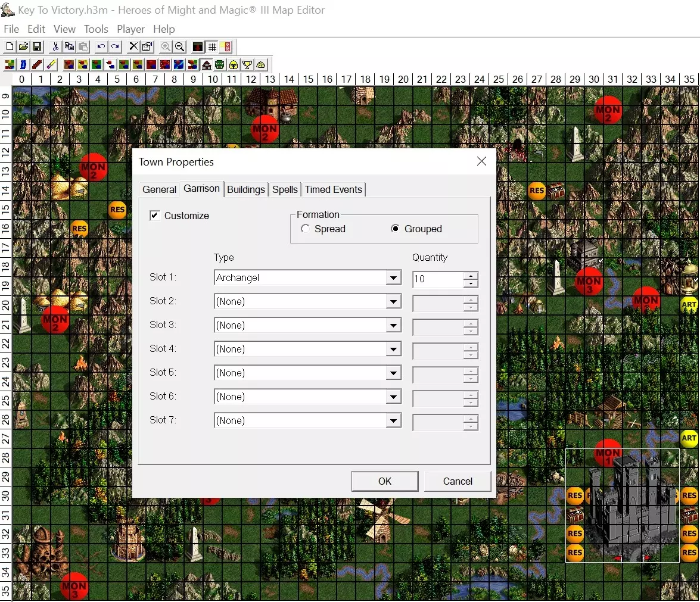Screen dimensions: 700x602
Task: Switch to underground view icon
Action: tap(198, 46)
